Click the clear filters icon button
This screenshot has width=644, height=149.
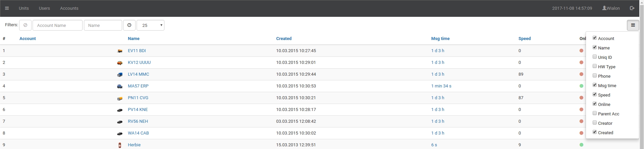25,25
